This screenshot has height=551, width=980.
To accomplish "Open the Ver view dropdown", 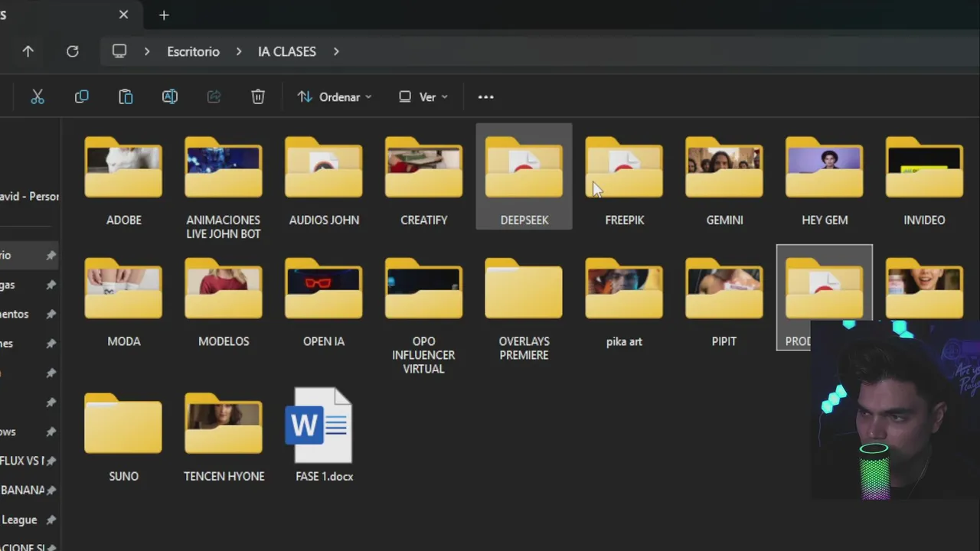I will 423,97.
